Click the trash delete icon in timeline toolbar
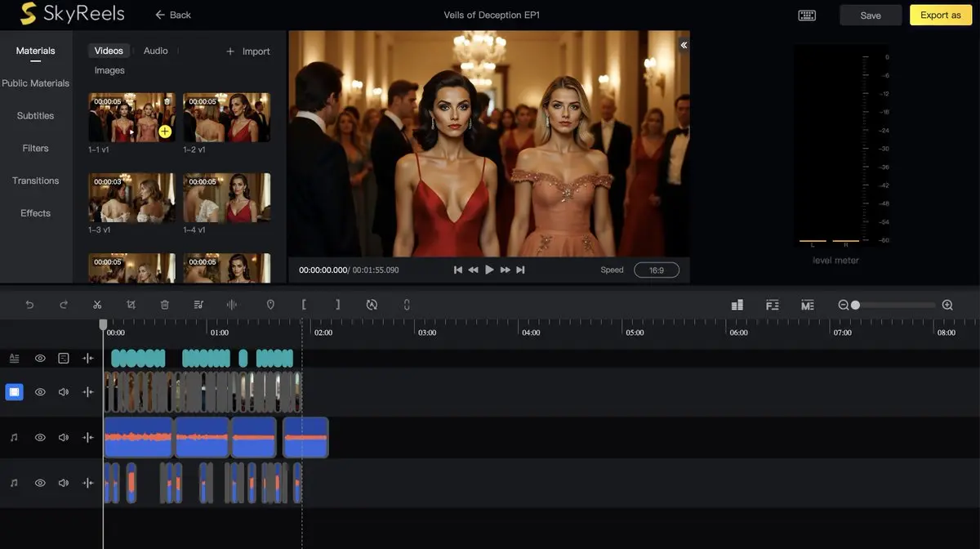 click(165, 305)
